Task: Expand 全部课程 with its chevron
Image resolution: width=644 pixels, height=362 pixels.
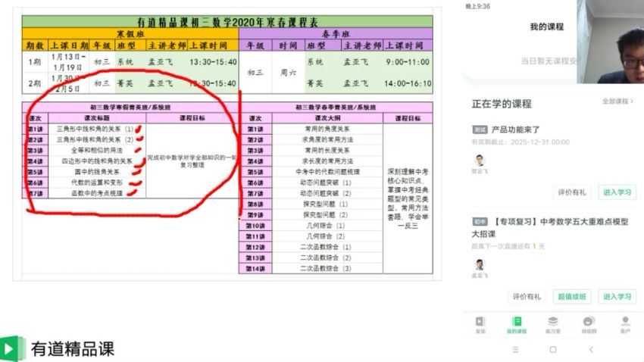Action: point(617,101)
